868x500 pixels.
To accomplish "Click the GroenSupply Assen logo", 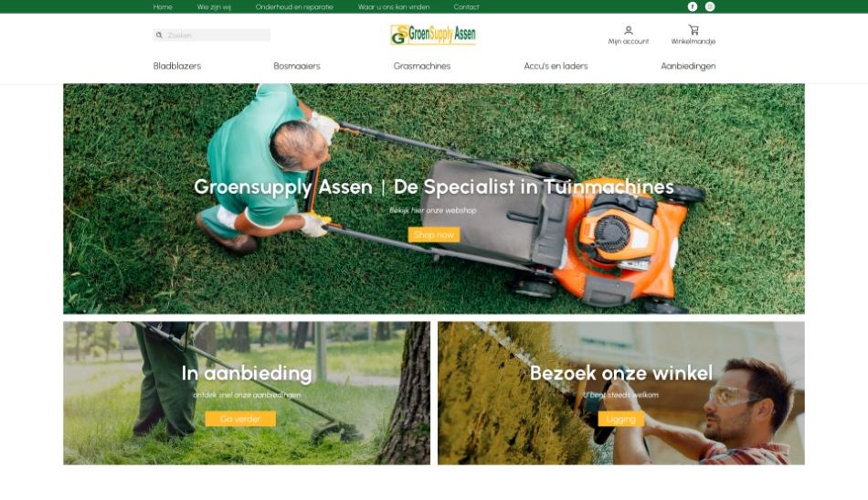I will click(x=433, y=35).
